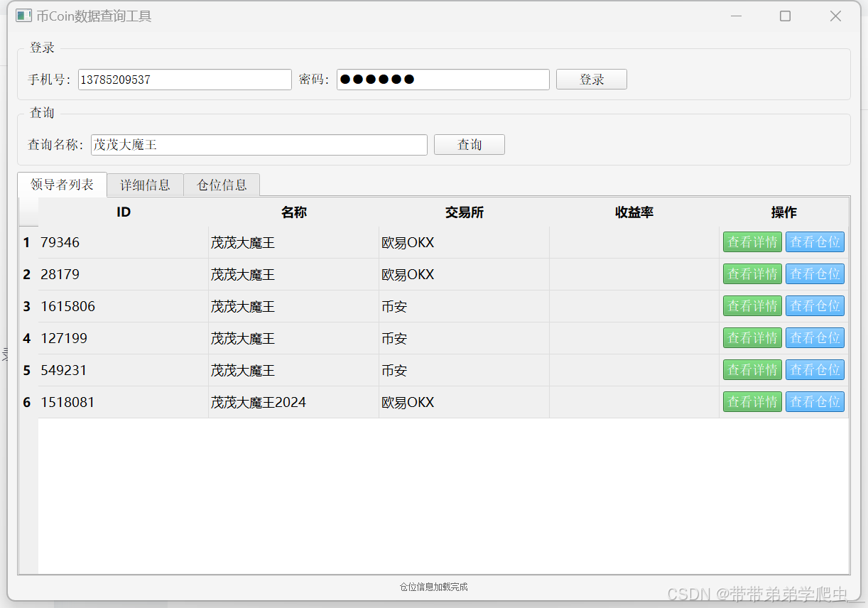868x608 pixels.
Task: Click the 密码 password field
Action: tap(443, 80)
